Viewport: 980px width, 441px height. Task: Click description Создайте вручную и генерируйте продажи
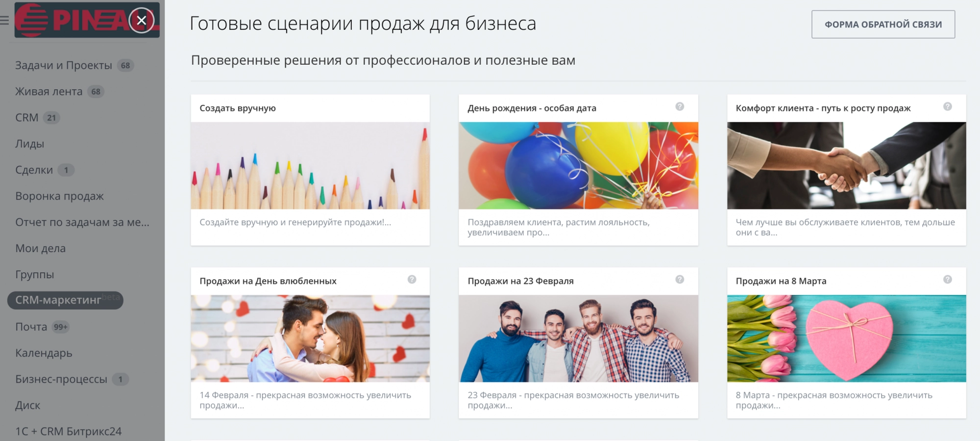pyautogui.click(x=295, y=222)
